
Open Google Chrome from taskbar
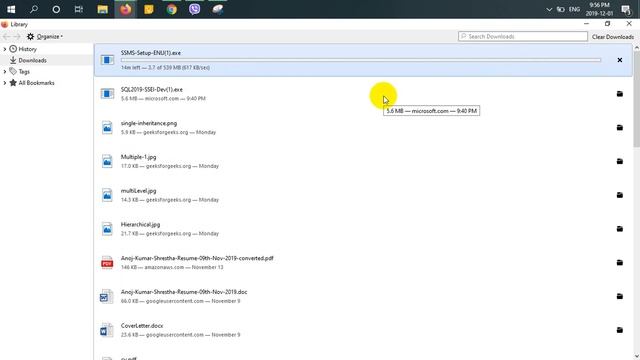[x=171, y=9]
